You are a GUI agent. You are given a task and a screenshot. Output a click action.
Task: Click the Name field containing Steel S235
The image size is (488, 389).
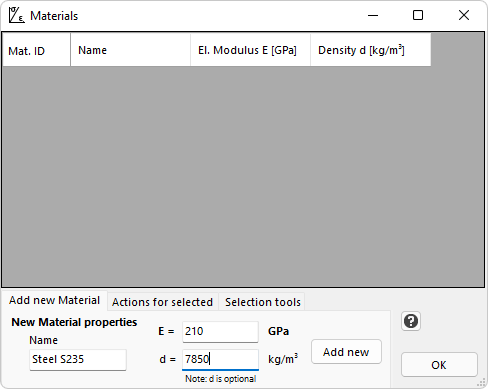[x=78, y=359]
